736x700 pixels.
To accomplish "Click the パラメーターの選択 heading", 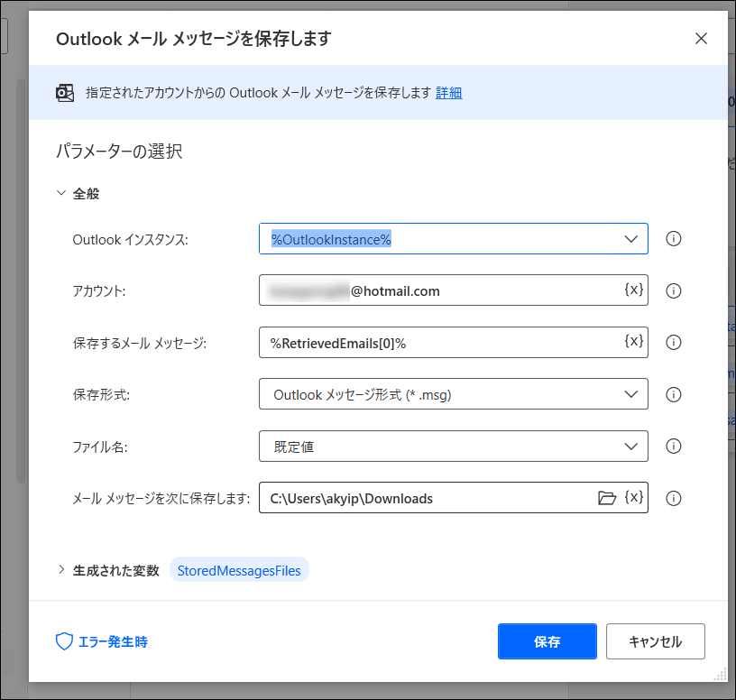I will [x=119, y=152].
